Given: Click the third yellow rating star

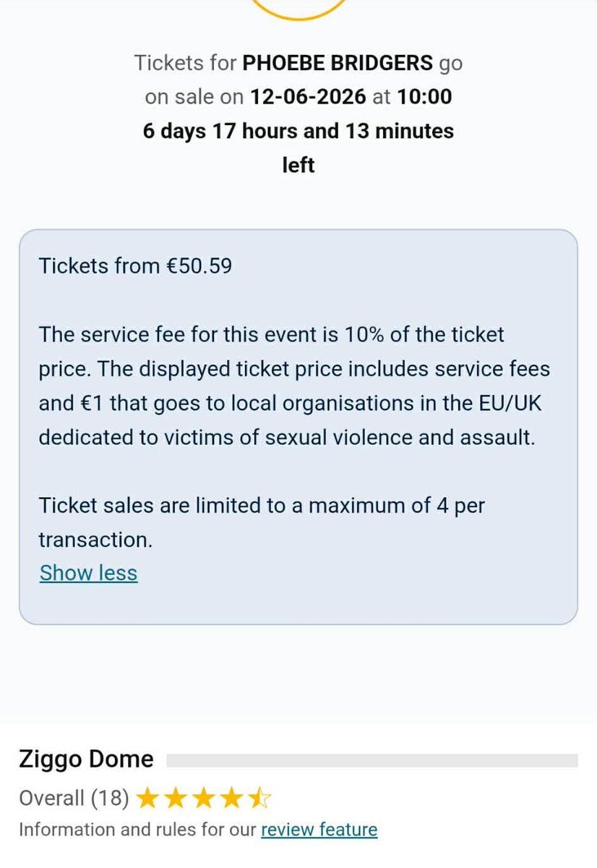Looking at the screenshot, I should pos(203,799).
